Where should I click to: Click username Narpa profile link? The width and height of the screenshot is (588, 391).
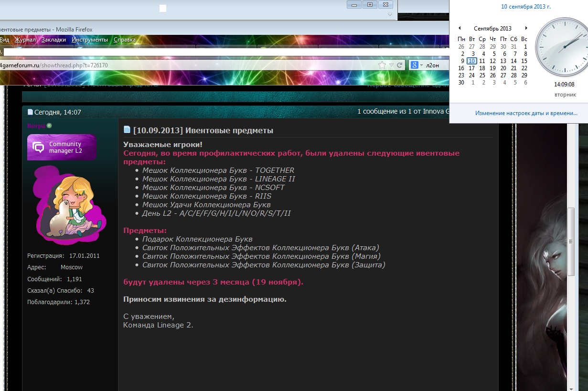click(x=36, y=126)
